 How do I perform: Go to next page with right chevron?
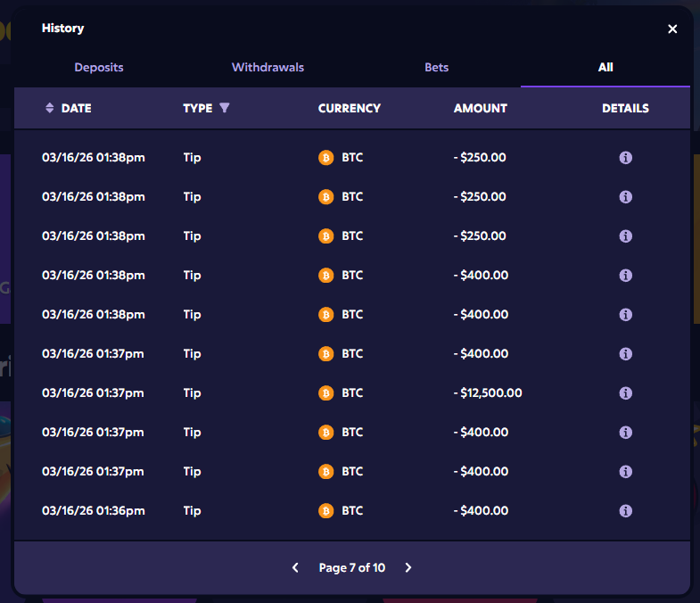coord(408,567)
